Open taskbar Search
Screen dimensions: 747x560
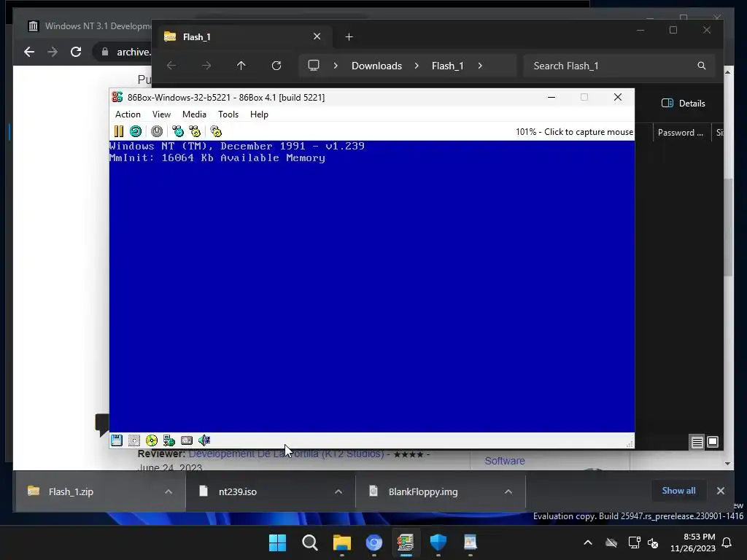pos(310,542)
